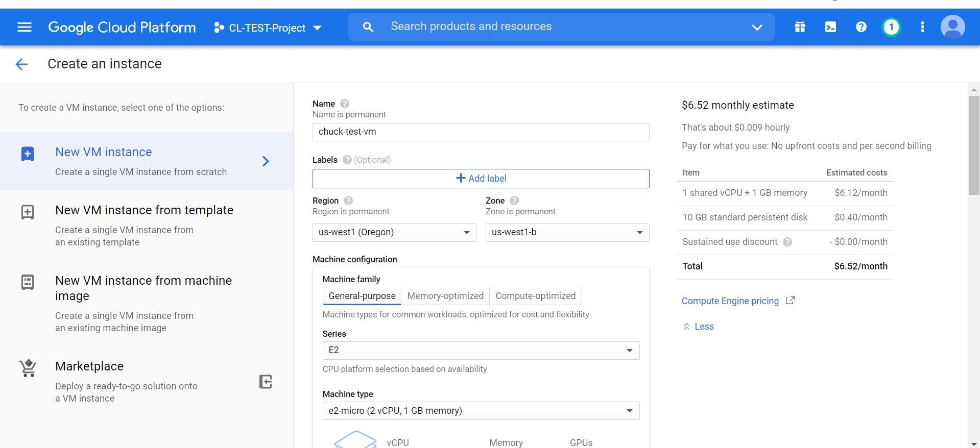The width and height of the screenshot is (980, 448).
Task: Open the help question mark icon
Action: (861, 27)
